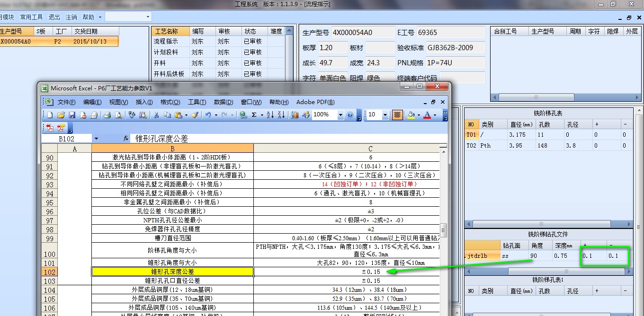Toggle the Drawing toolbar icon
This screenshot has height=316, width=644.
pos(305,114)
